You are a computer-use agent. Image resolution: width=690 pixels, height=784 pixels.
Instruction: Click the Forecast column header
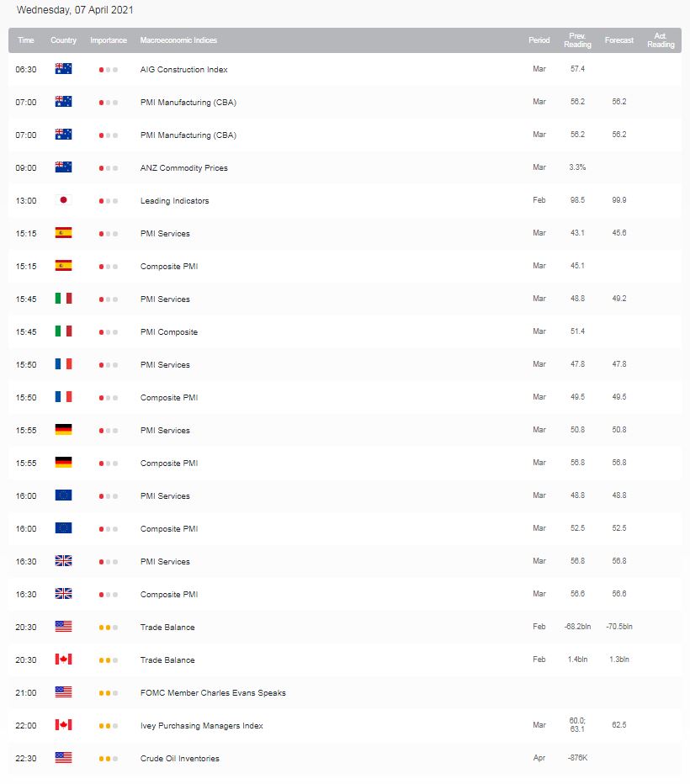619,40
